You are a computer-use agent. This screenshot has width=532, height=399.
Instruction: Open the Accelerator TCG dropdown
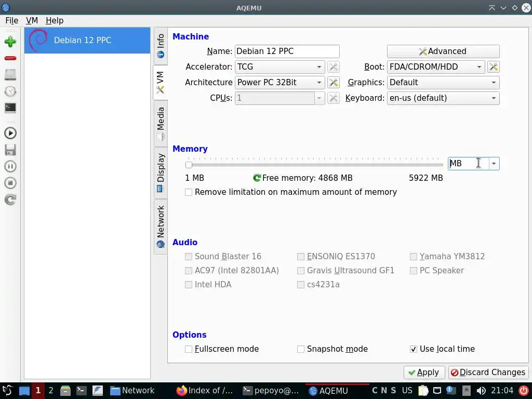tap(280, 67)
